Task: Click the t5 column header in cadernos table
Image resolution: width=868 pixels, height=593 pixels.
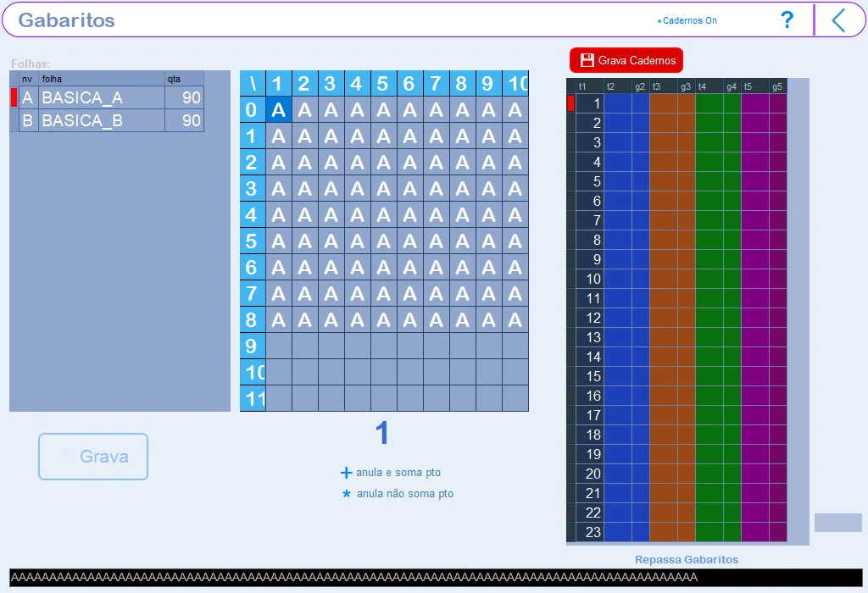Action: coord(755,86)
